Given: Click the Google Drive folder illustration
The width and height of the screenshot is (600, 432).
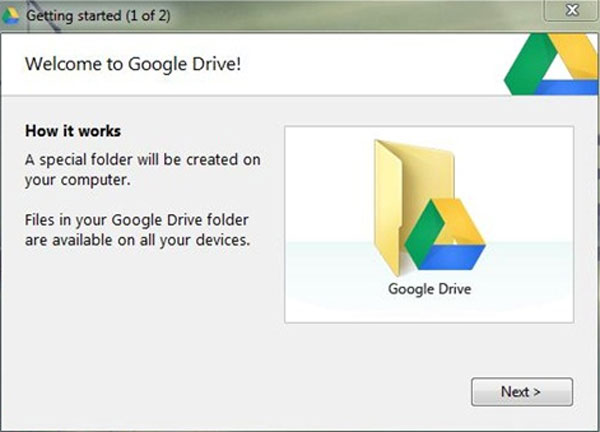Looking at the screenshot, I should click(x=429, y=208).
